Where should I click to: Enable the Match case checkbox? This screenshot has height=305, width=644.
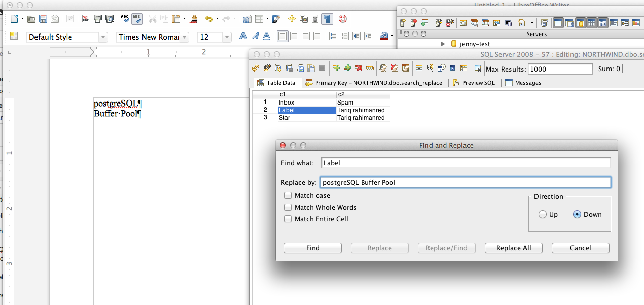coord(288,195)
